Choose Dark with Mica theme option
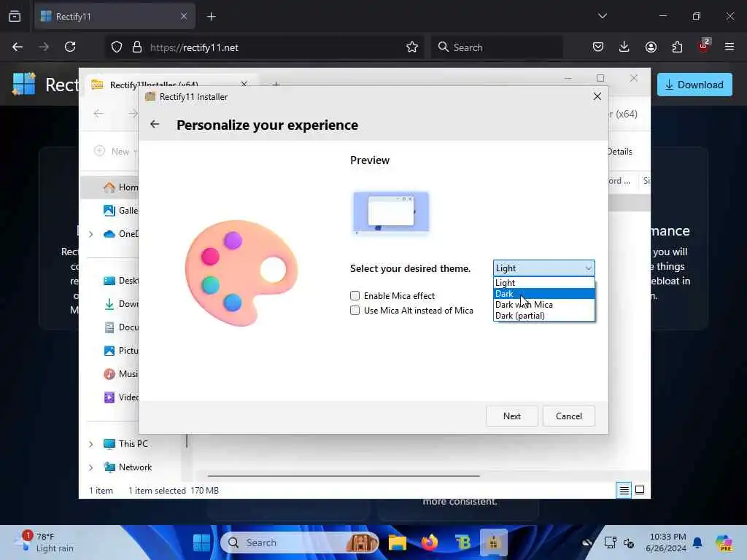747x560 pixels. [x=543, y=305]
